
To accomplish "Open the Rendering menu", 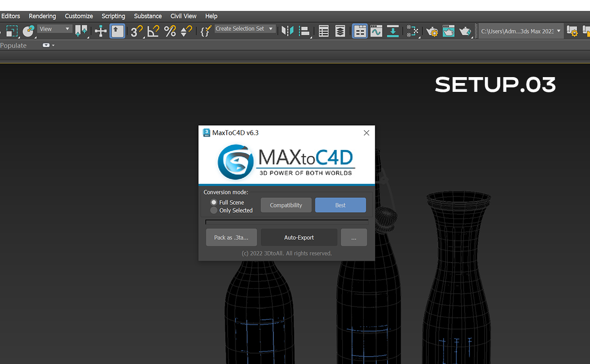I will pos(42,16).
